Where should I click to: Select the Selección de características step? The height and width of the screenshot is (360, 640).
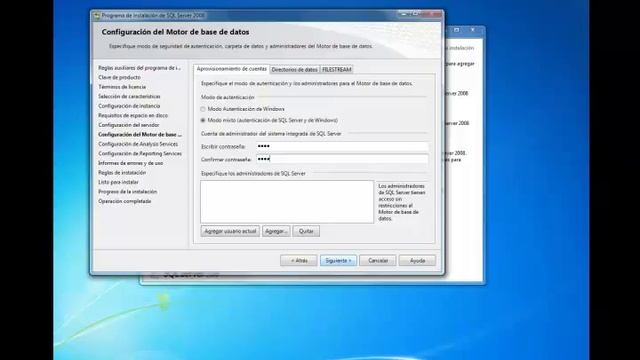tap(129, 96)
